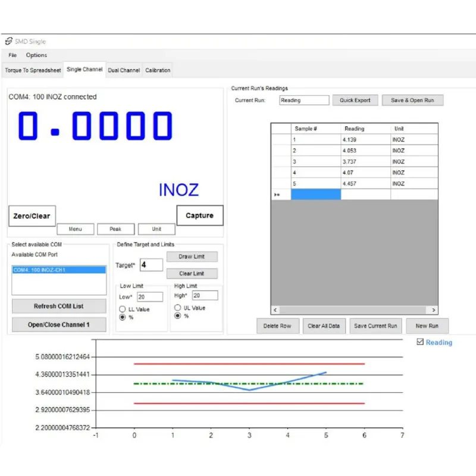Switch to the Torque To Spreadsheet tab

click(32, 70)
